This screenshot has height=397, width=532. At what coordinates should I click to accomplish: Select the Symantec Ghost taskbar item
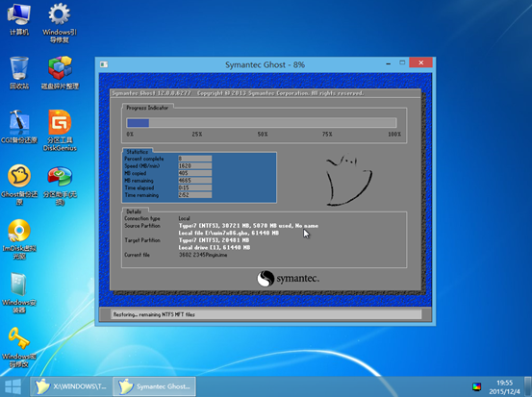(x=154, y=386)
